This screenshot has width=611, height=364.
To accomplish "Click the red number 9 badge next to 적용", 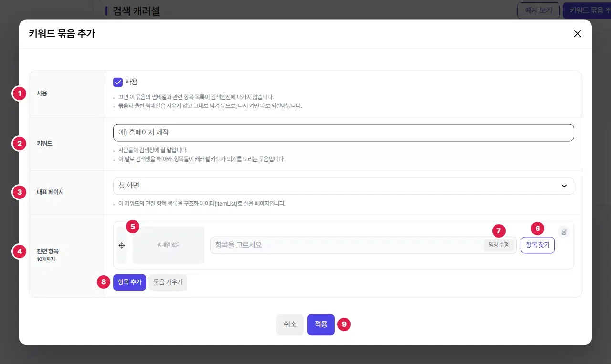I will coord(344,324).
